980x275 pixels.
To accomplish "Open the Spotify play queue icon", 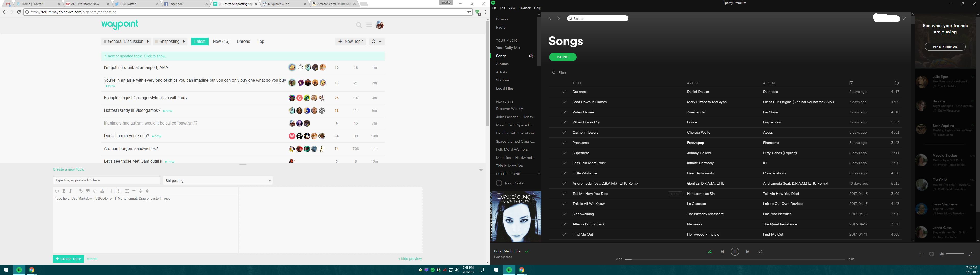I will (921, 254).
